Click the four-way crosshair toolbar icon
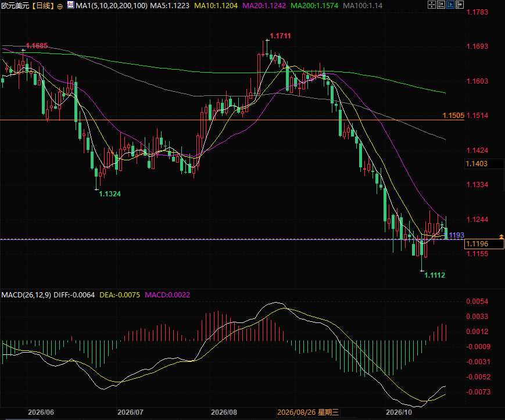This screenshot has width=505, height=420. pyautogui.click(x=432, y=5)
